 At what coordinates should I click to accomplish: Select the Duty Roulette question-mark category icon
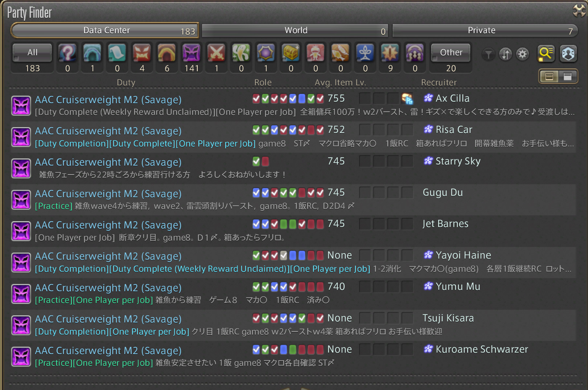[67, 53]
